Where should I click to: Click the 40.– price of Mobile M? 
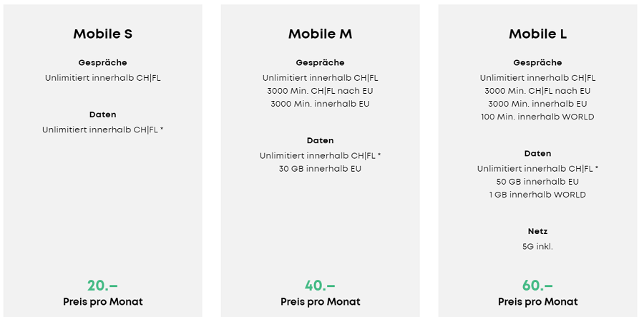coord(320,285)
